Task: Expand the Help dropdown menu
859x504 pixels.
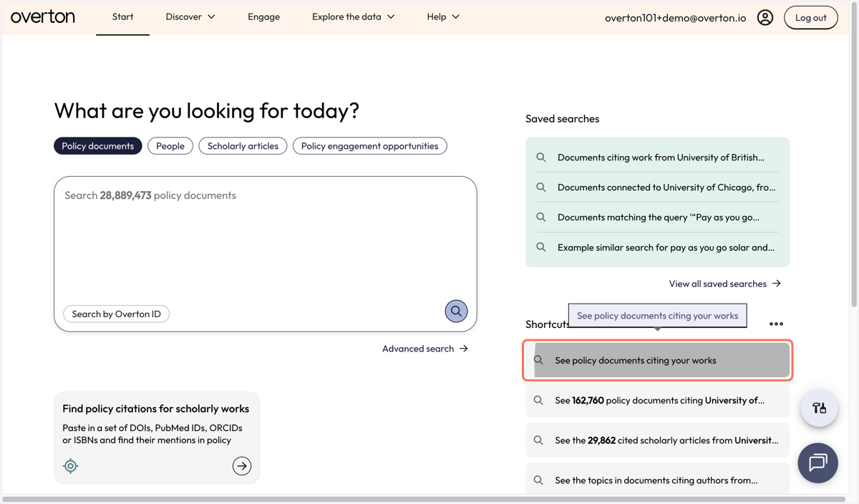Action: click(x=443, y=16)
